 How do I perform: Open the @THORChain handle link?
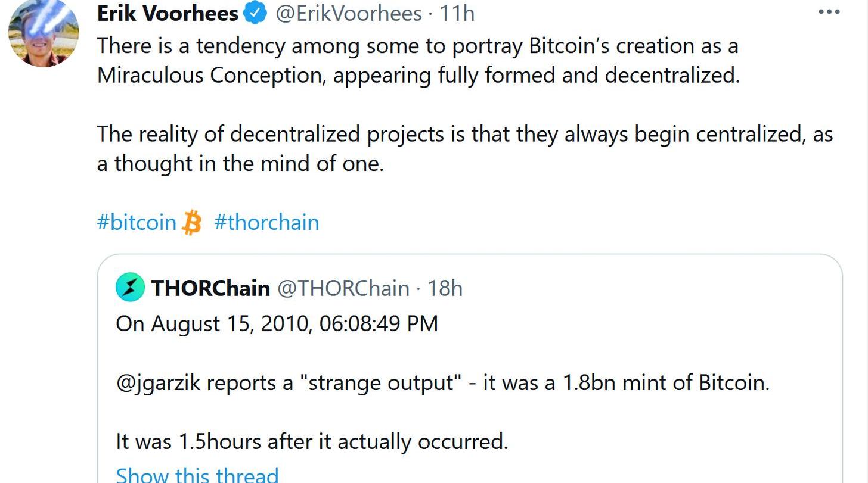point(343,288)
